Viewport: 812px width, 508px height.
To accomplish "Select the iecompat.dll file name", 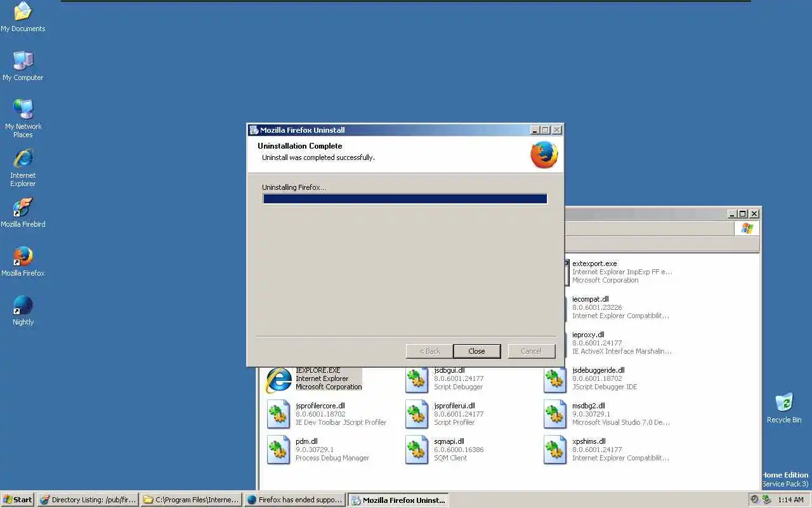I will tap(590, 299).
